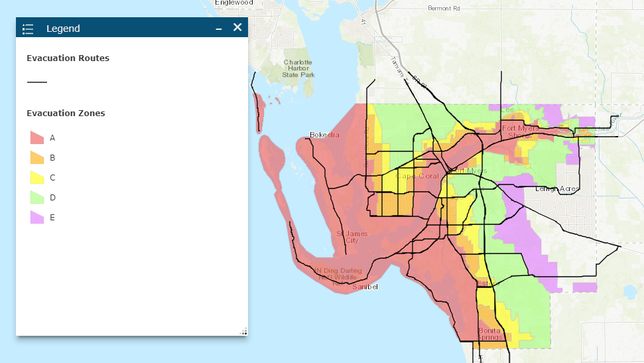This screenshot has height=363, width=644.
Task: Click the Sanibel label on map
Action: coord(364,287)
